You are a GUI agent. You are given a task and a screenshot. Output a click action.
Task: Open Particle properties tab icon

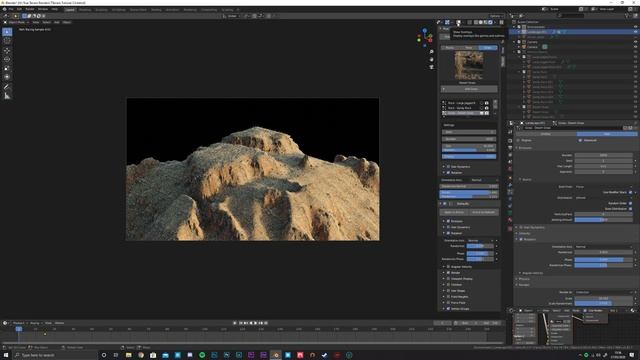click(x=510, y=191)
